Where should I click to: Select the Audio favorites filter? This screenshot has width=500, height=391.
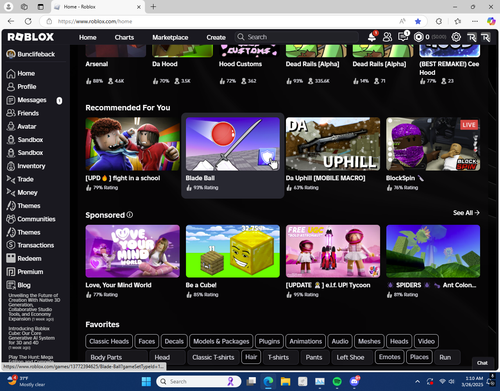[x=340, y=341]
